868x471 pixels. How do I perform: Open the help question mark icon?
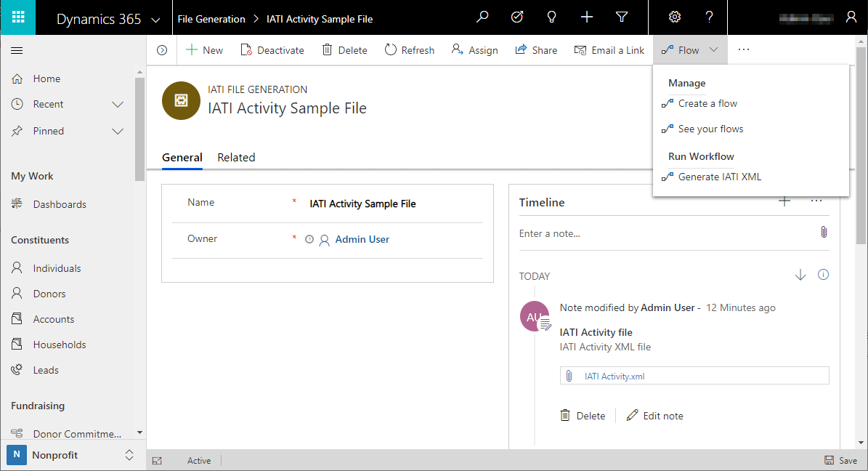709,17
